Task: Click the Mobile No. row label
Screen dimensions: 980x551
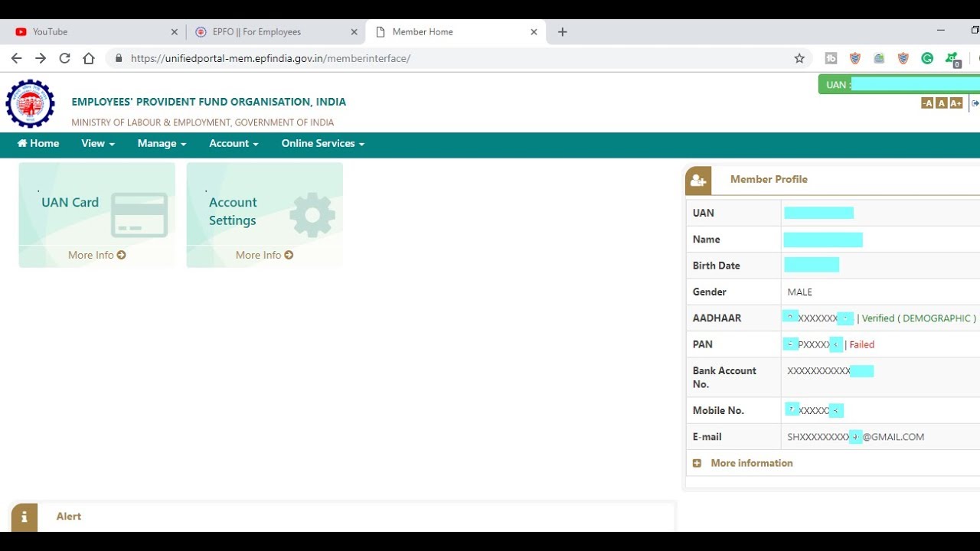Action: (718, 410)
